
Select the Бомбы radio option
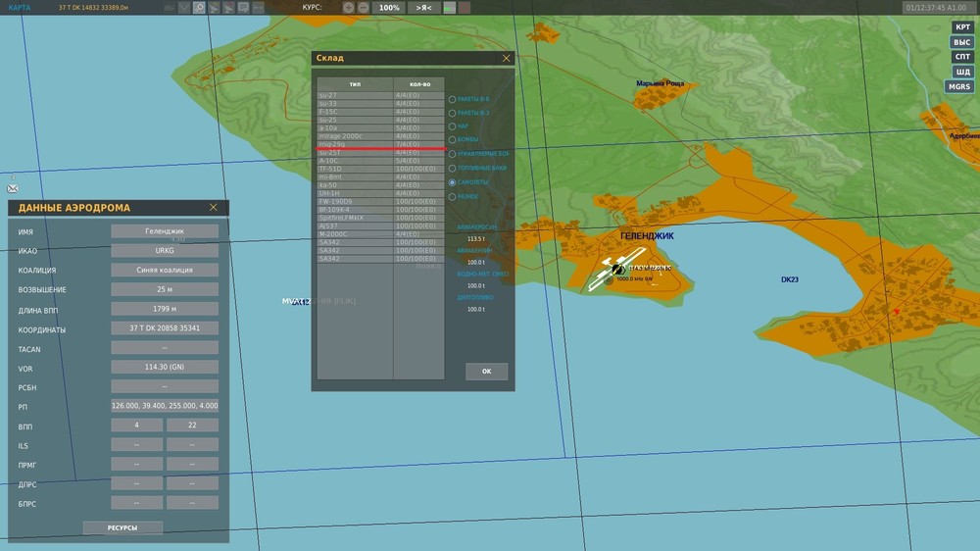[452, 140]
